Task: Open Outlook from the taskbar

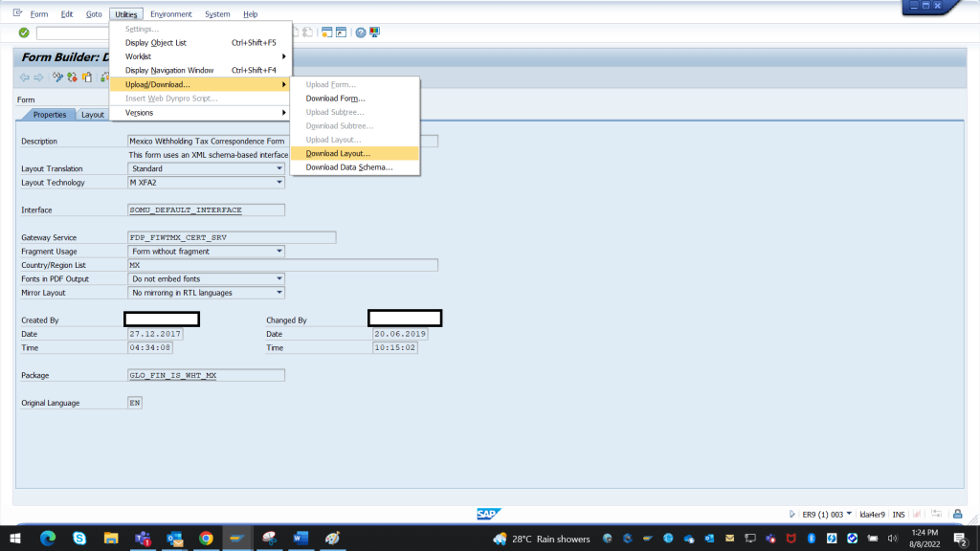Action: (x=174, y=538)
